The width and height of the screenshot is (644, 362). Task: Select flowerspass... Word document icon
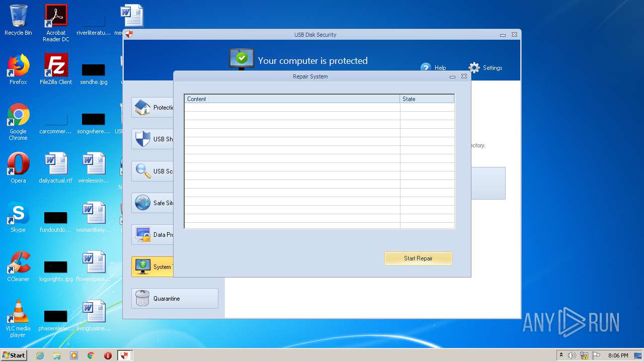click(x=94, y=267)
